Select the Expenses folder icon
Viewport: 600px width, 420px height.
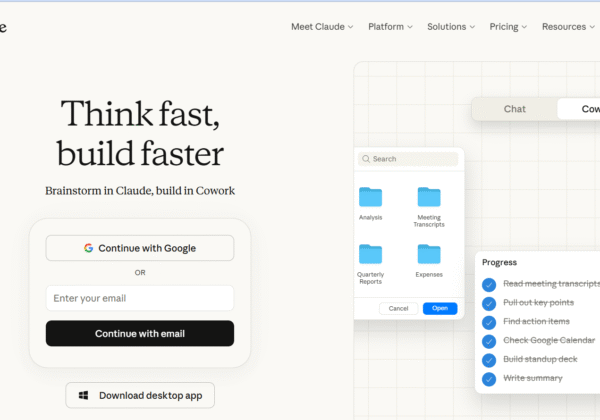point(429,254)
